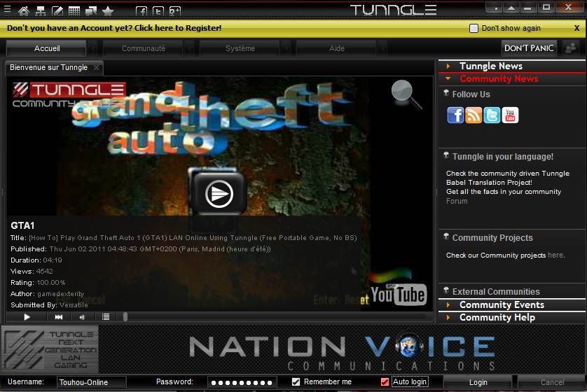This screenshot has width=587, height=392.
Task: Open the Home icon in the toolbar
Action: tap(24, 10)
